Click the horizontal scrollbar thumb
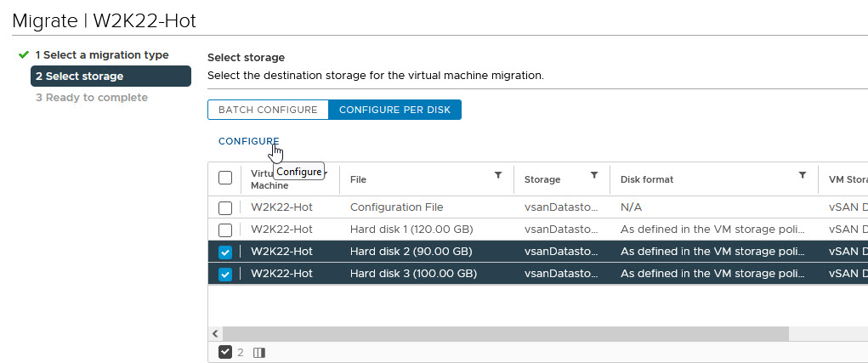Image resolution: width=868 pixels, height=363 pixels. (506, 334)
